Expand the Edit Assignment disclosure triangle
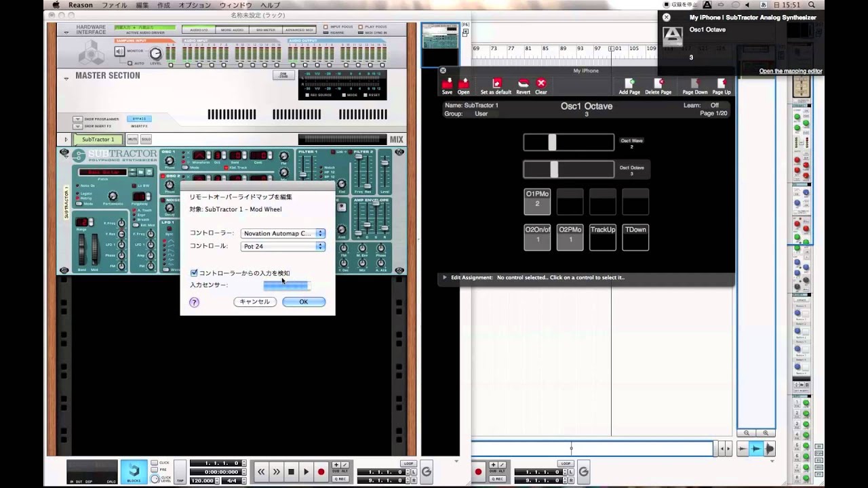 click(x=445, y=277)
